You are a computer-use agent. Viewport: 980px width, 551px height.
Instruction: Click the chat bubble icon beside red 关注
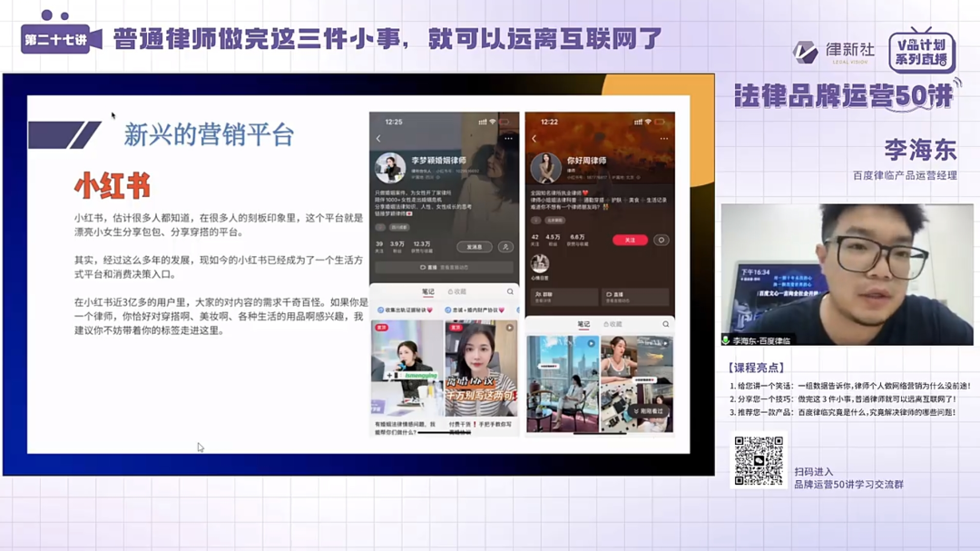(x=661, y=241)
